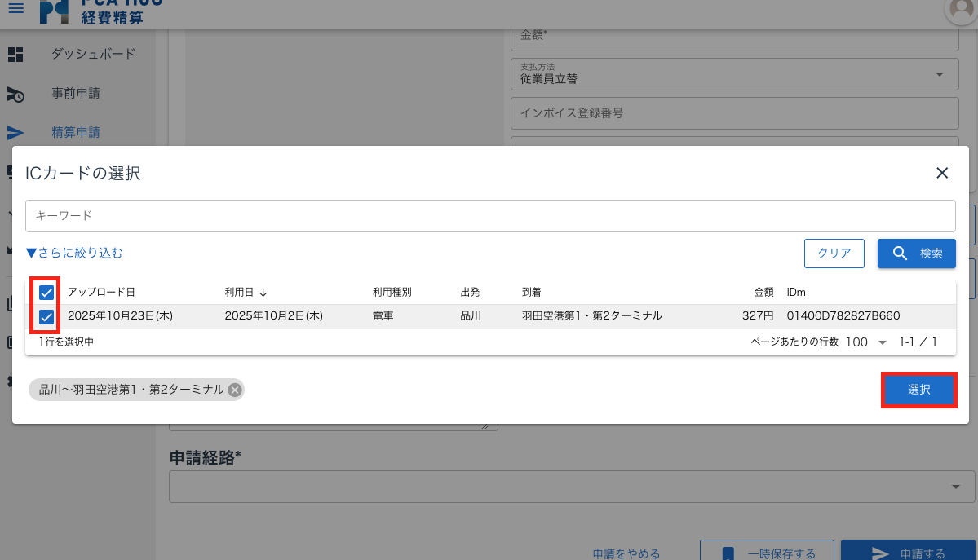Go to ダッシュボード menu item

[93, 54]
